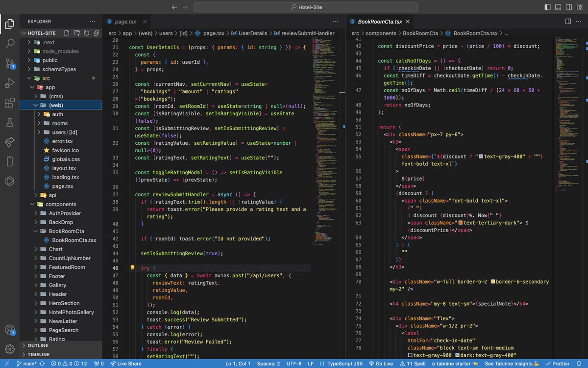588x368 pixels.
Task: Toggle bottom panel visibility
Action: click(x=558, y=7)
